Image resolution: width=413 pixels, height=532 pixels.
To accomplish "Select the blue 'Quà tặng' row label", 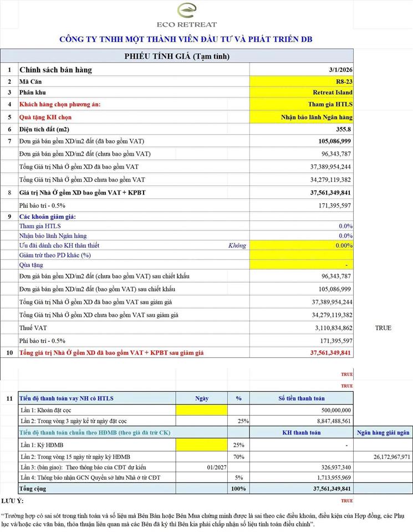I will (31, 265).
